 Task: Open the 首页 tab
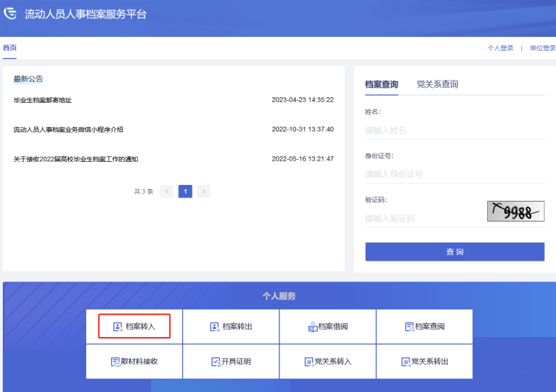(10, 48)
